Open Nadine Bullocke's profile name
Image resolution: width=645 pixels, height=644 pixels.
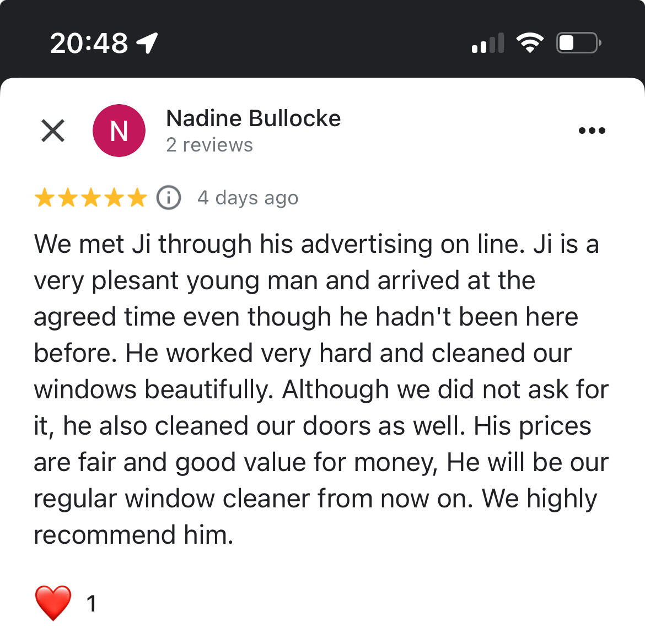253,118
